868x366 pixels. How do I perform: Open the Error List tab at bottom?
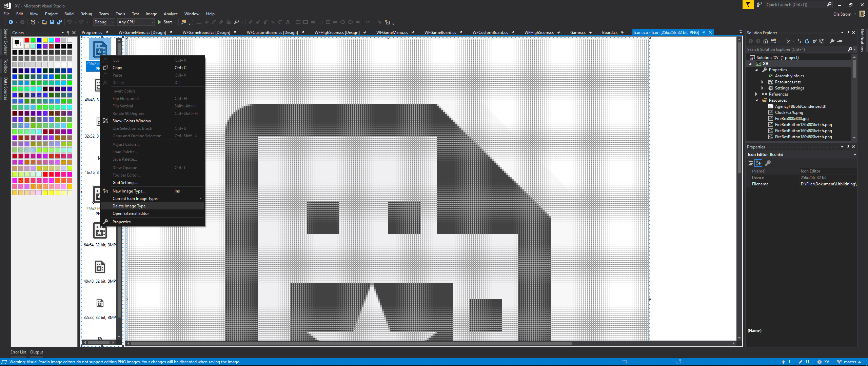[18, 352]
